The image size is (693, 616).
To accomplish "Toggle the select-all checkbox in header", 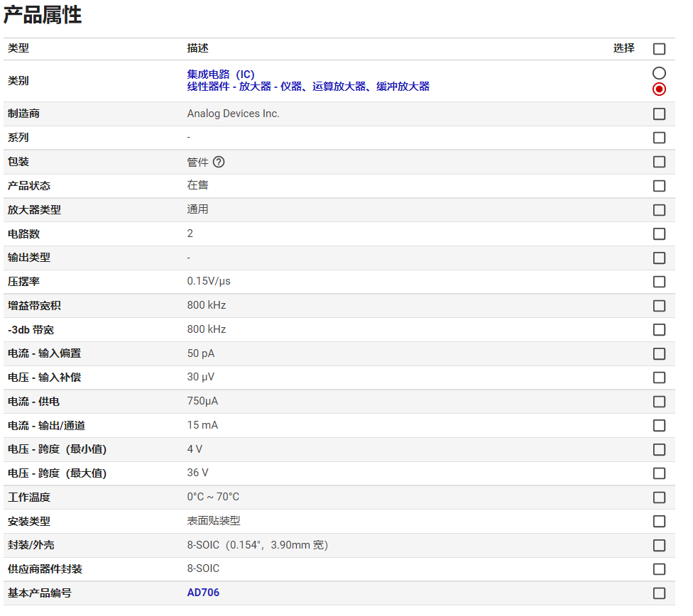I will [x=659, y=49].
